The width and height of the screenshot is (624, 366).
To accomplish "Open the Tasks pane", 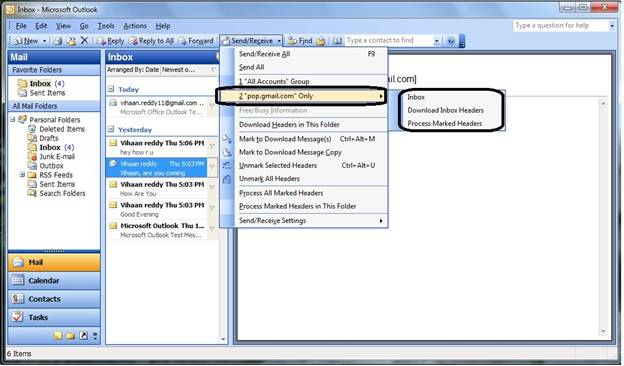I will pos(54,317).
